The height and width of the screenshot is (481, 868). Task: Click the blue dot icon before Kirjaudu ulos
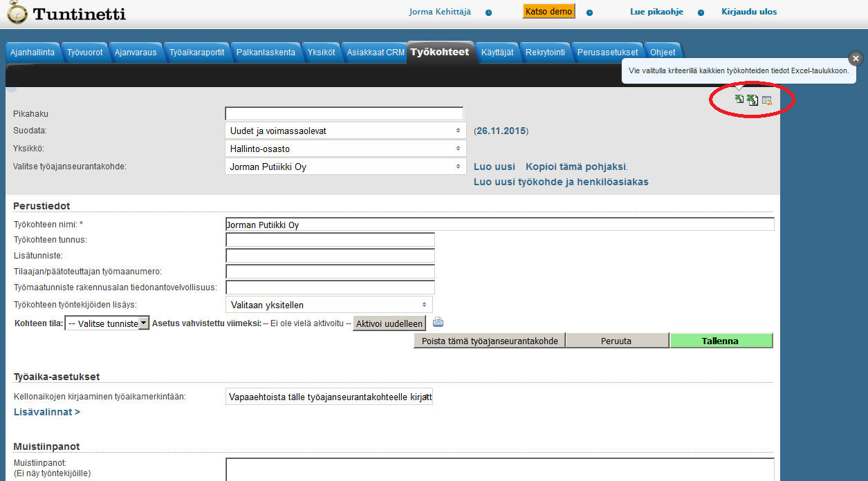(x=701, y=12)
